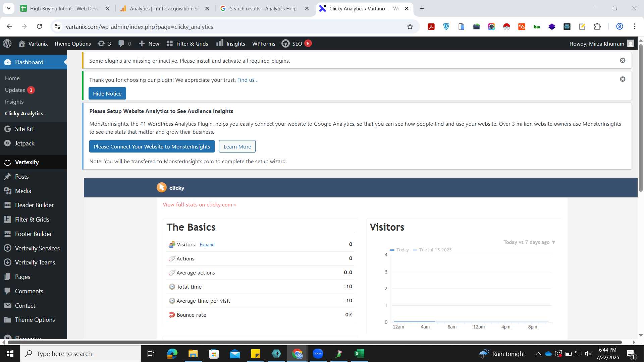This screenshot has height=362, width=644.
Task: Open SEO menu with 6 notifications
Action: pyautogui.click(x=297, y=44)
